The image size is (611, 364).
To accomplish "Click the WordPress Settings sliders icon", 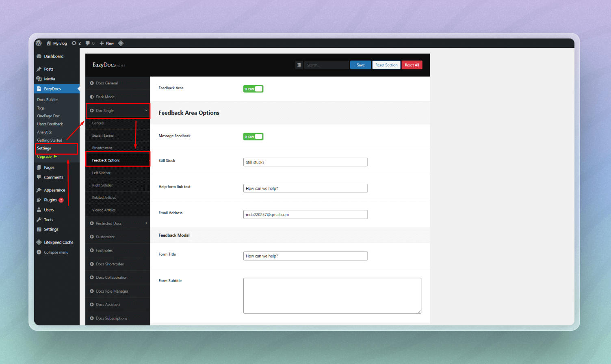I will coord(39,229).
